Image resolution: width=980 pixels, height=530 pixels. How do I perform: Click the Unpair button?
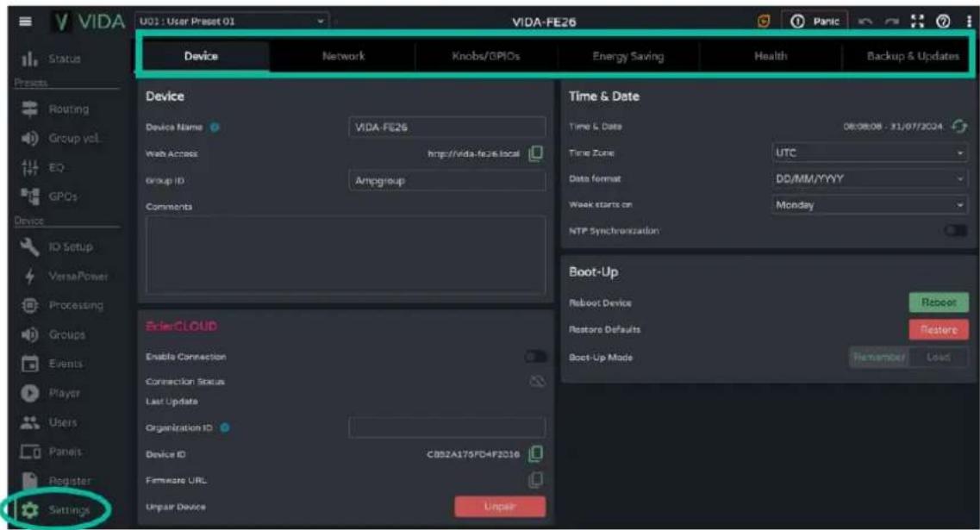(500, 507)
